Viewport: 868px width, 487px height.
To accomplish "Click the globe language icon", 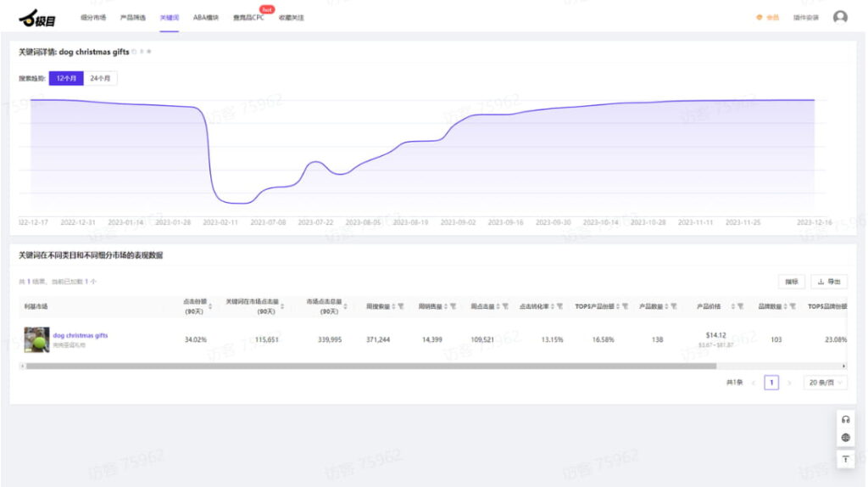I will [845, 439].
